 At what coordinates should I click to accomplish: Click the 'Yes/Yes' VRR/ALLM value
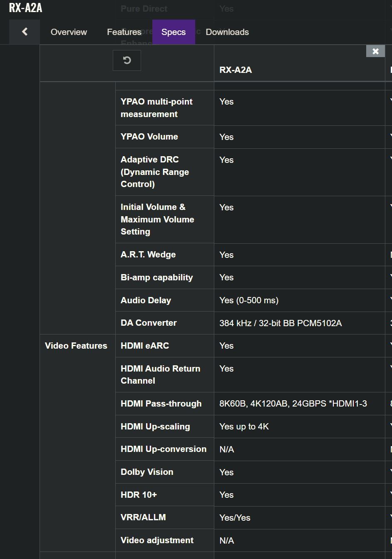pyautogui.click(x=235, y=518)
